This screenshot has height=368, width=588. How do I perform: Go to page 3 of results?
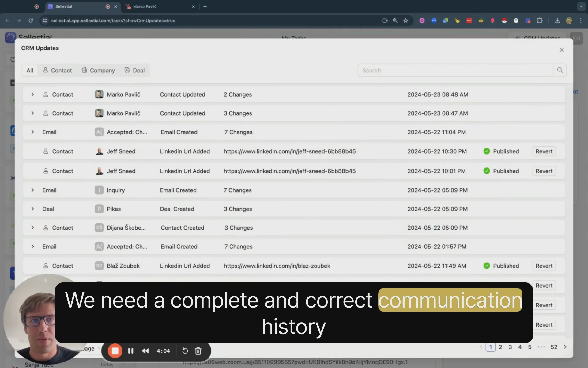(510, 347)
